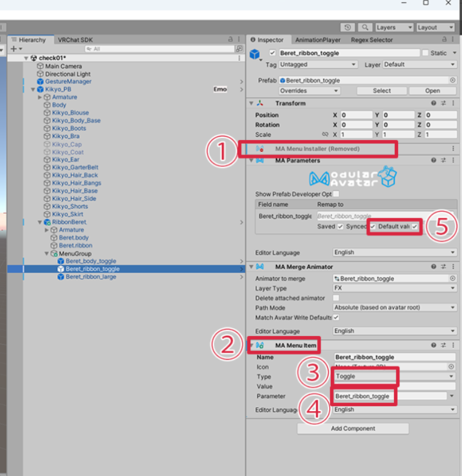Viewport: 462px width, 476px height.
Task: Collapse the Kikyo_PB tree node
Action: 33,90
